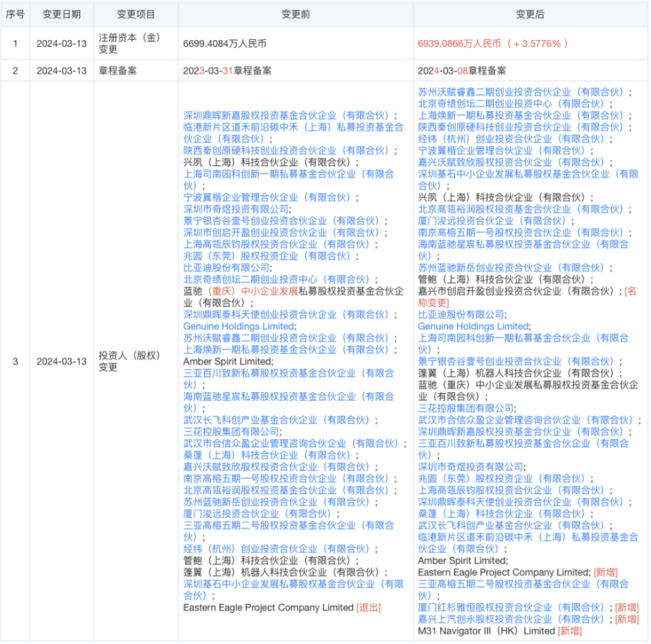Open 深圳市奇煜投资有限公司 link in 变更前 column

(236, 209)
